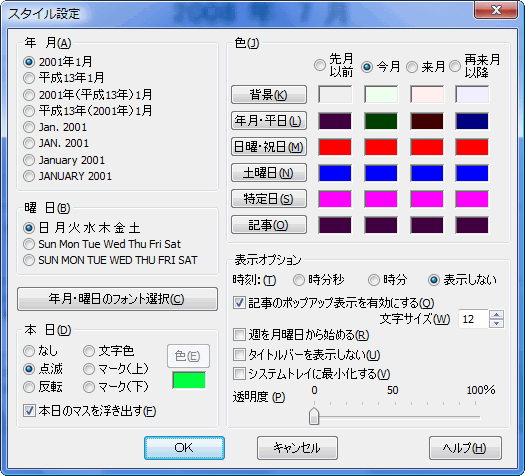Open 年月・曜日のフォント選択 dialog
Image resolution: width=525 pixels, height=476 pixels.
(117, 299)
